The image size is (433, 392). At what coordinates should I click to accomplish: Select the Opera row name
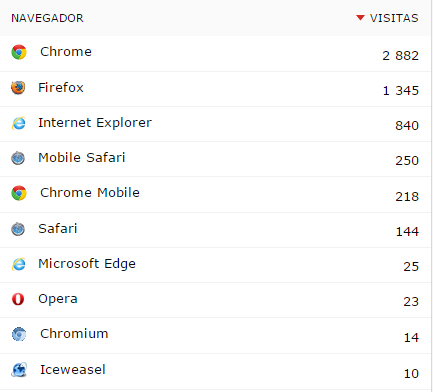point(58,299)
